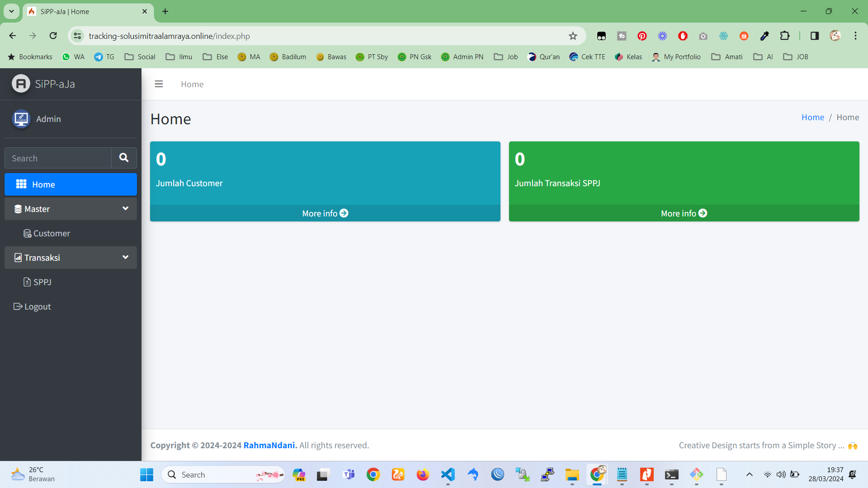868x488 pixels.
Task: Select the Transaksi menu header
Action: pyautogui.click(x=71, y=258)
